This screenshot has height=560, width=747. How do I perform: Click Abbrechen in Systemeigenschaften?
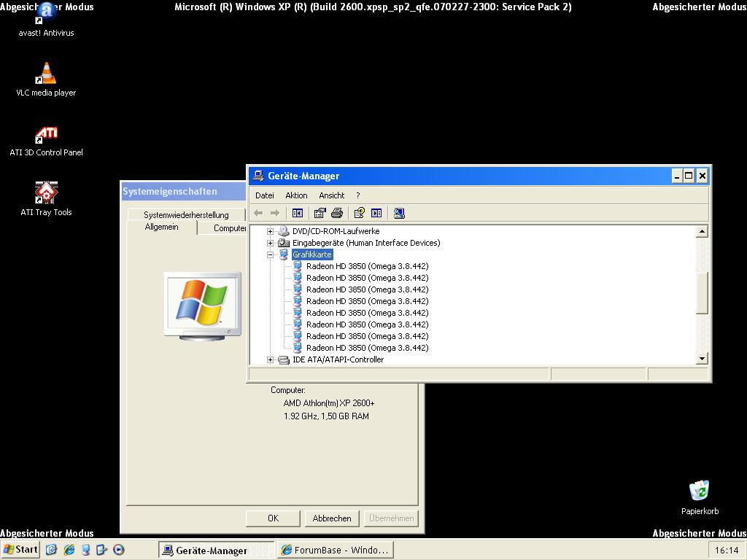pos(332,518)
